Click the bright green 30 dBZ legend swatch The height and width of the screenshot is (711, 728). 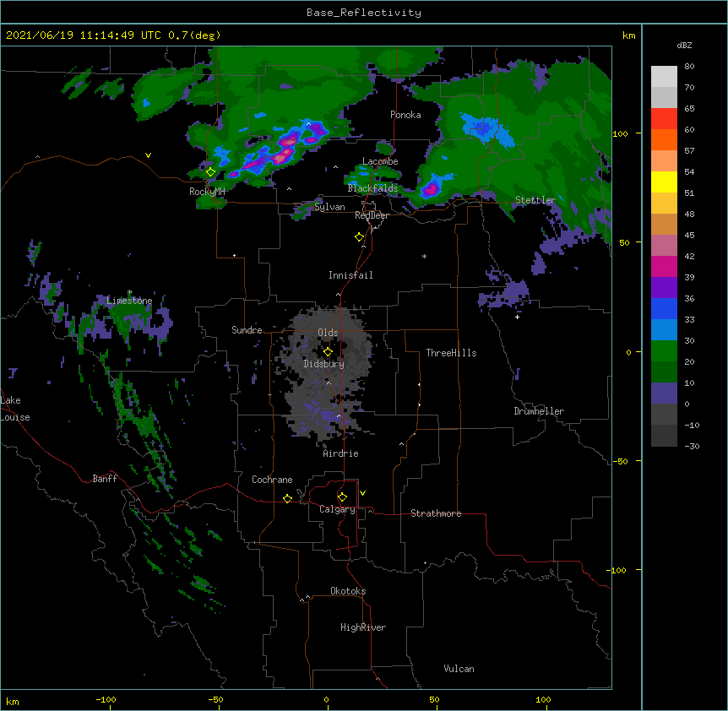click(664, 351)
